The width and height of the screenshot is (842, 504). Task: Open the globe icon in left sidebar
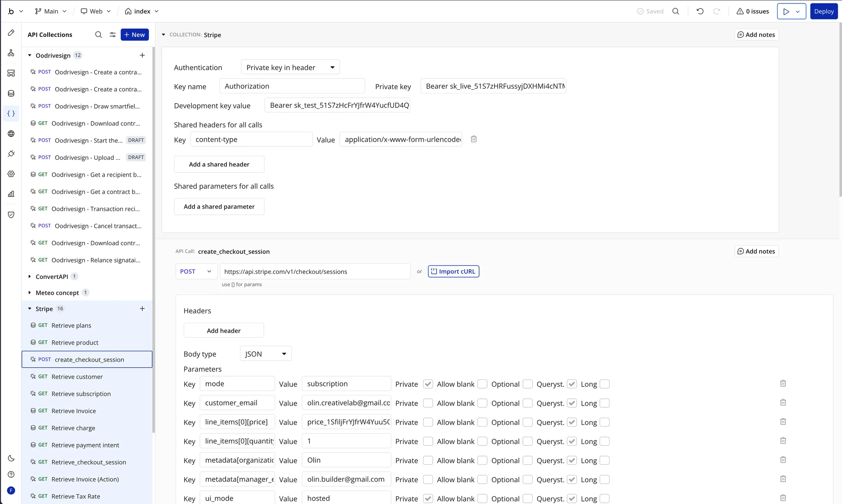pyautogui.click(x=11, y=134)
